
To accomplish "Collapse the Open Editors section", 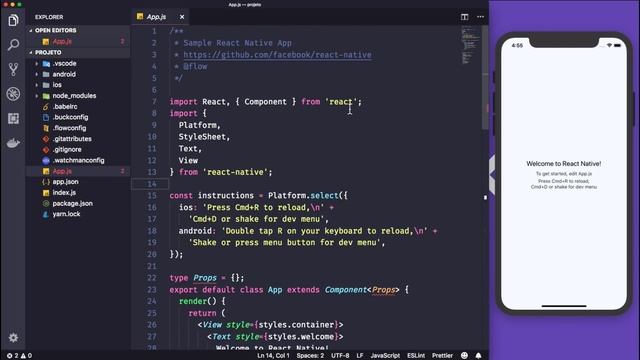I will tap(55, 31).
